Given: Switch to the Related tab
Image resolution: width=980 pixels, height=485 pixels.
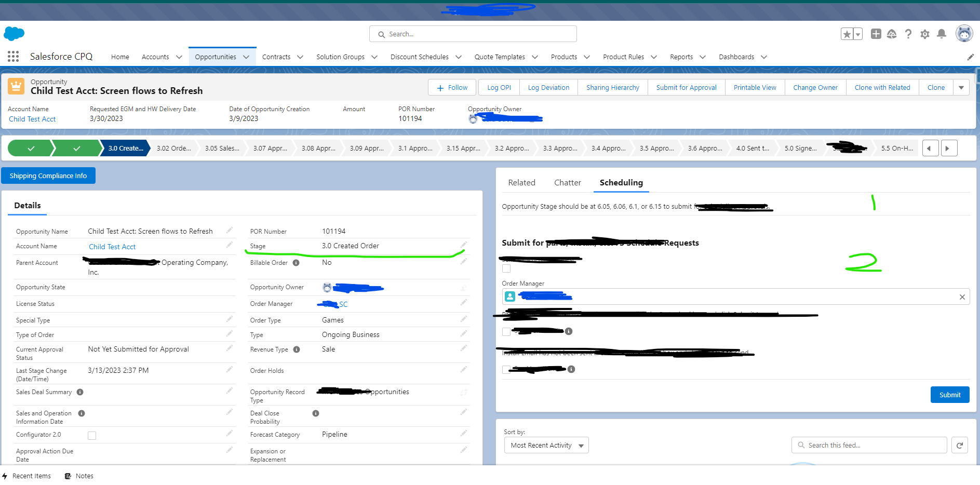Looking at the screenshot, I should (521, 182).
